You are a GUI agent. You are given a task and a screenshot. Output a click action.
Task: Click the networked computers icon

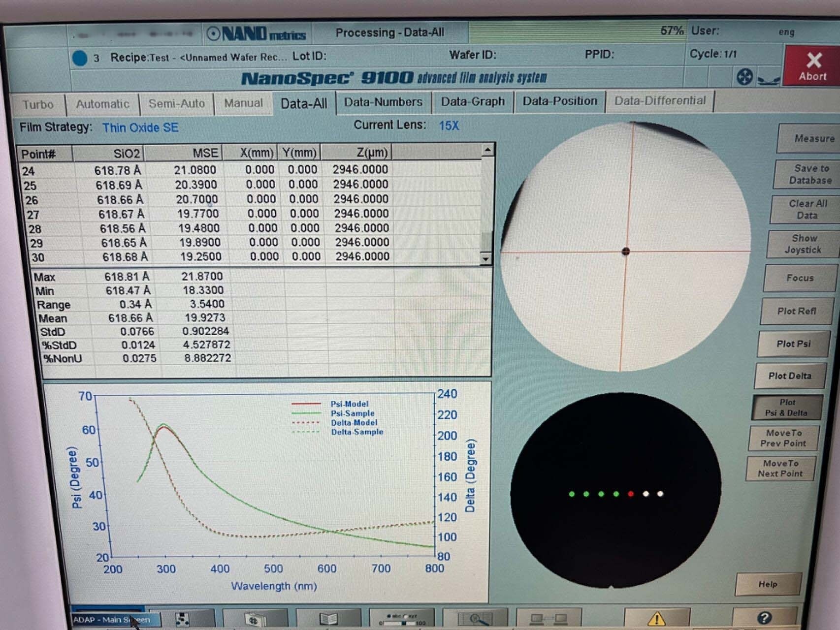[x=549, y=618]
